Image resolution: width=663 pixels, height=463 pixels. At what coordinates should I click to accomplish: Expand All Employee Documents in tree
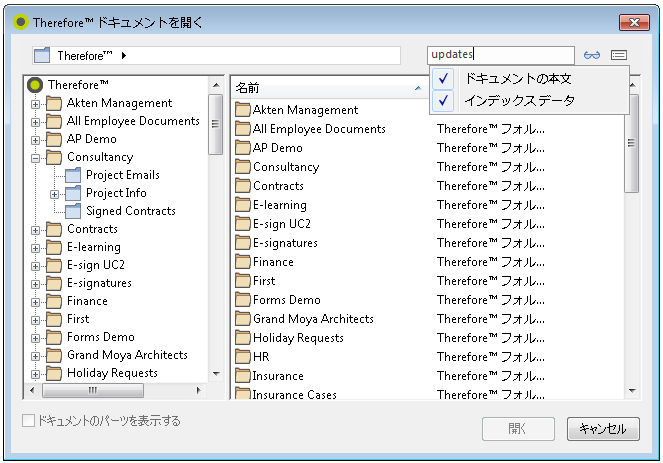(x=36, y=122)
